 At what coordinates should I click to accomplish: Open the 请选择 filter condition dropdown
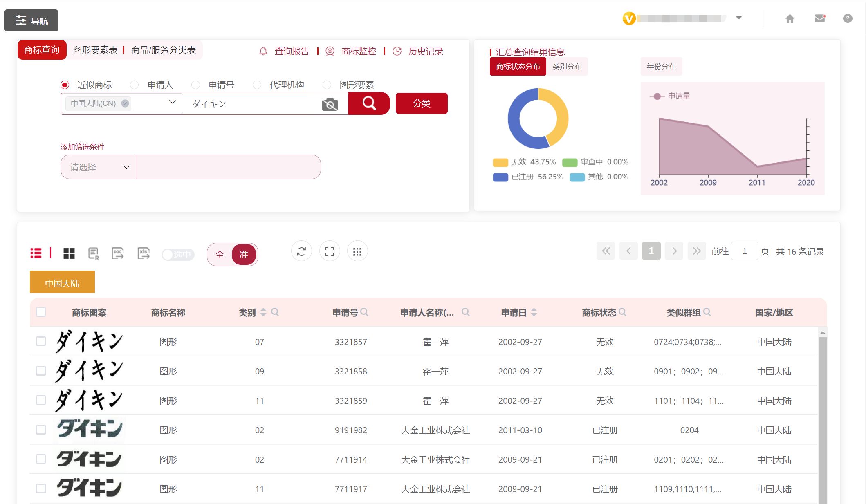coord(99,167)
